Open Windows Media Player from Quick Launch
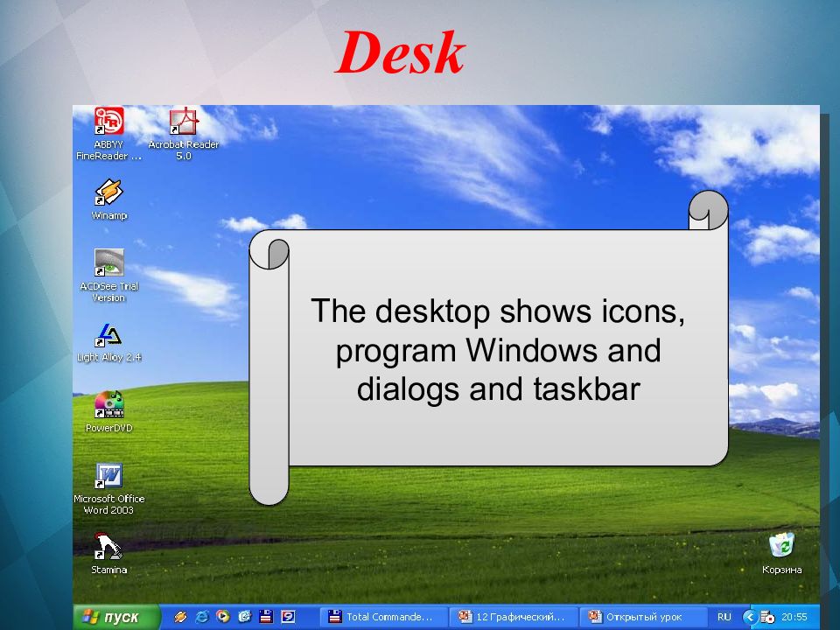 [x=223, y=617]
